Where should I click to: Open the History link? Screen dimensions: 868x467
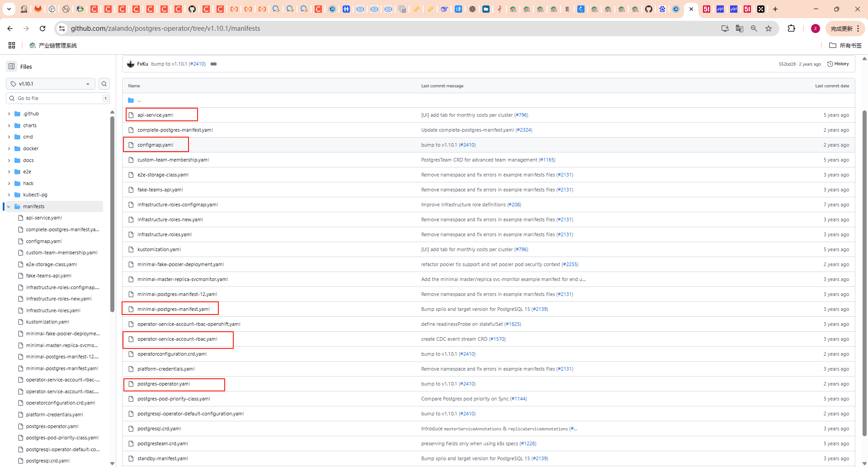tap(838, 64)
